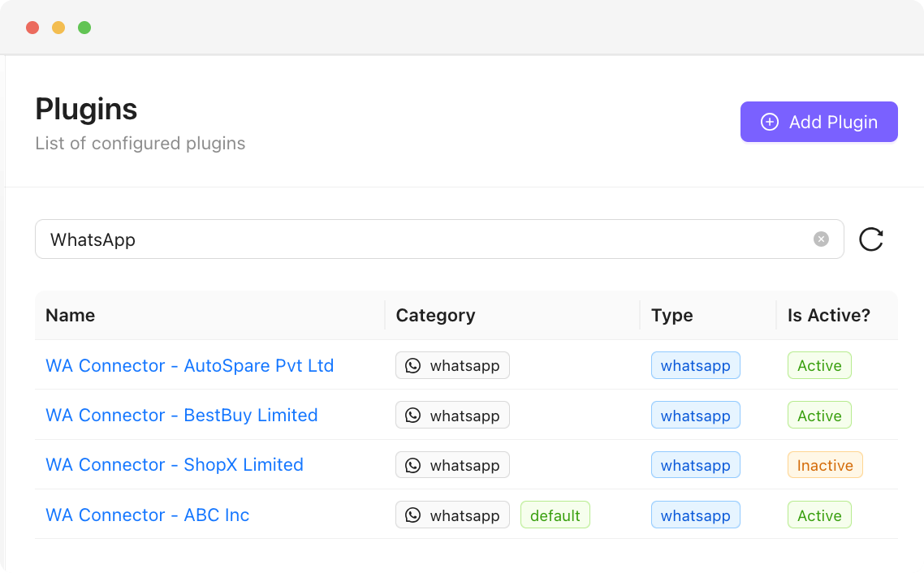
Task: Click whatsapp category tag in AutoSpare row
Action: click(x=452, y=366)
